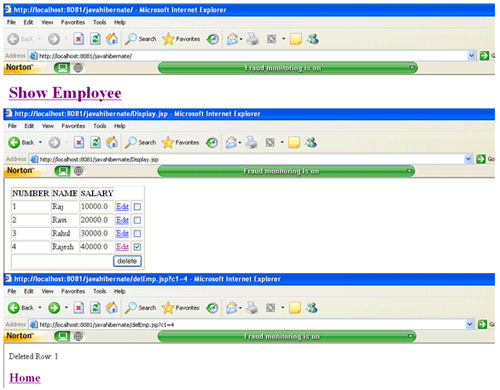Screen dimensions: 500x390
Task: Click Messenger icon in first browser toolbar
Action: [312, 39]
